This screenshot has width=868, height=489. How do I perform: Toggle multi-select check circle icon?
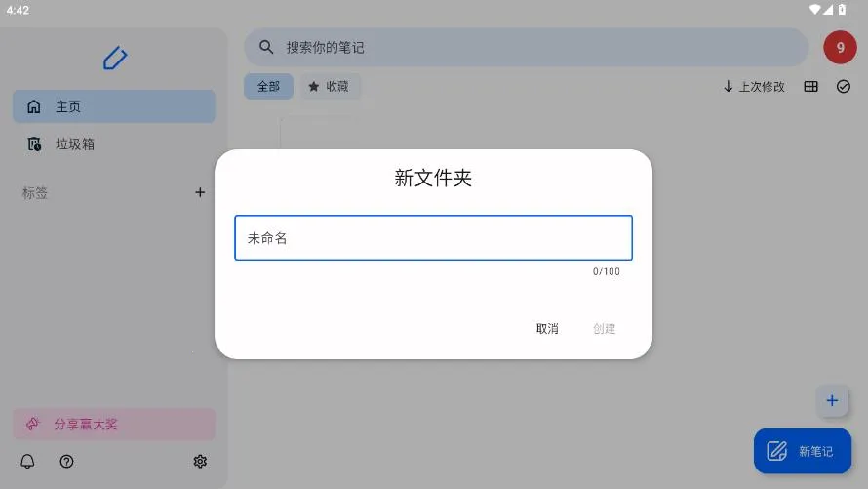(844, 87)
